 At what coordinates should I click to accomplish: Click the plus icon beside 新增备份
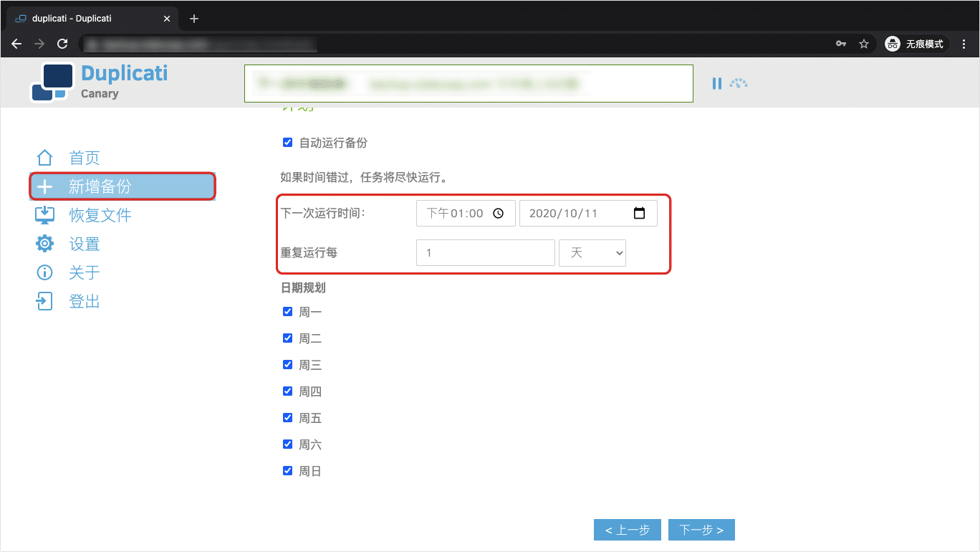(x=44, y=186)
